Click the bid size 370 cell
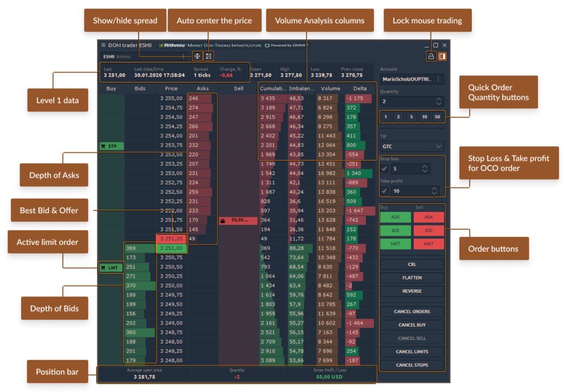Screen dimensions: 564x392 tap(140, 286)
